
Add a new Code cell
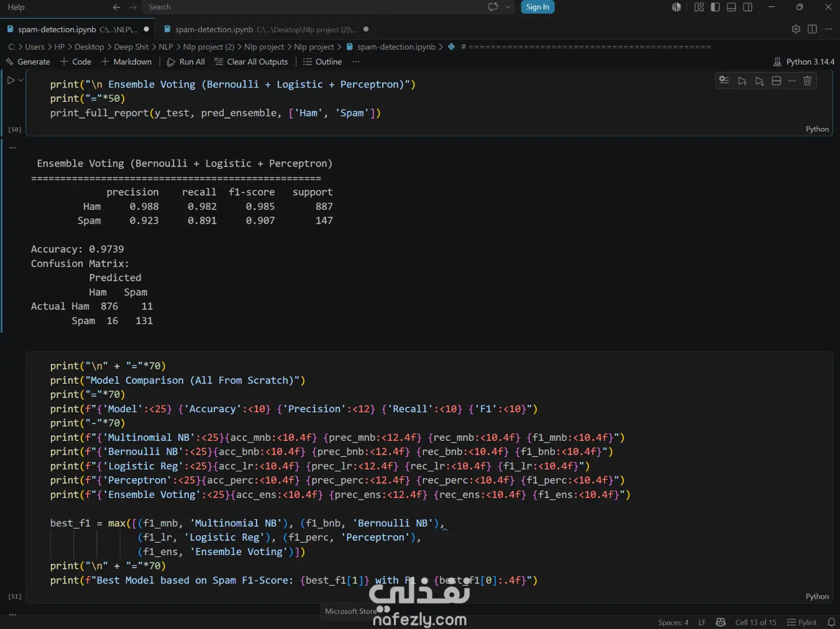(76, 61)
